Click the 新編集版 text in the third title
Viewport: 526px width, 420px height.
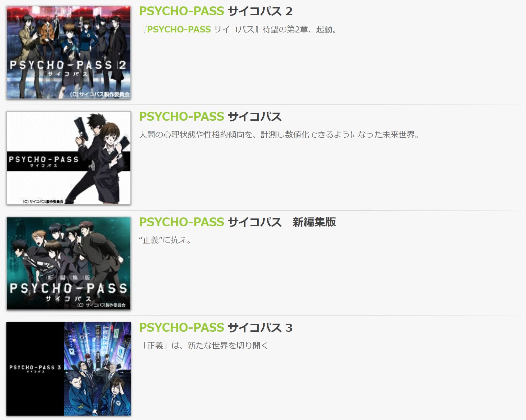(314, 222)
